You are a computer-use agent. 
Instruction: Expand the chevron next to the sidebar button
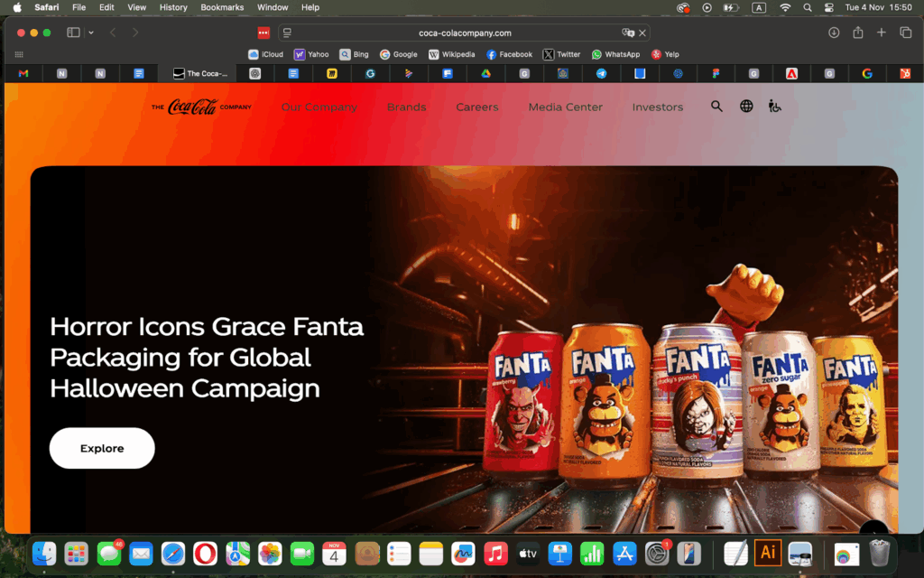click(x=90, y=32)
